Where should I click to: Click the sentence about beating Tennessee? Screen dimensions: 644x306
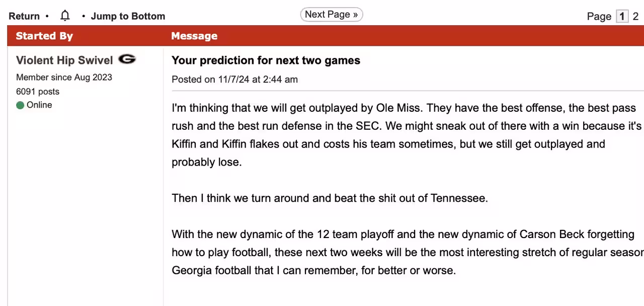330,198
